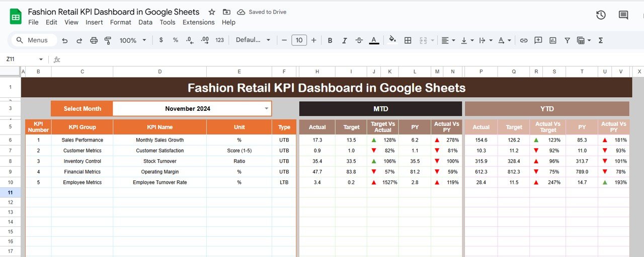
Task: Open the Select Month November 2024 dropdown
Action: (192, 108)
